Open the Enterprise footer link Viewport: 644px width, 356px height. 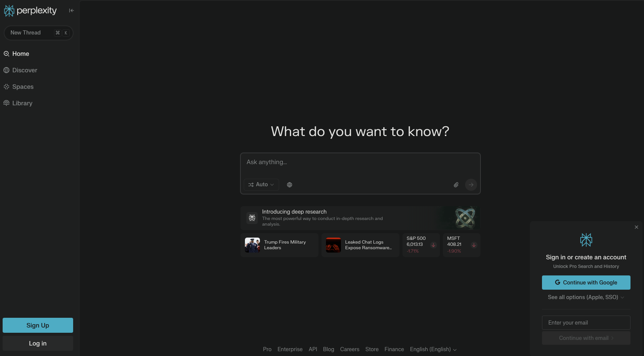pyautogui.click(x=290, y=349)
